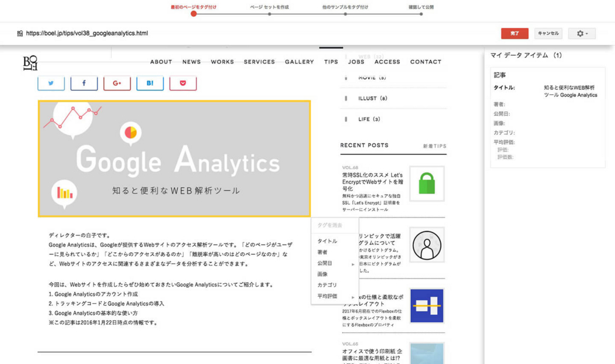Click the Google+ share icon
This screenshot has width=615, height=364.
(117, 83)
